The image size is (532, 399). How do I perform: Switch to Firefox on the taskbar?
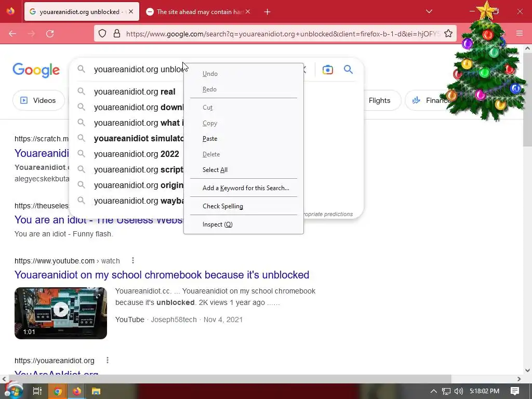(77, 391)
